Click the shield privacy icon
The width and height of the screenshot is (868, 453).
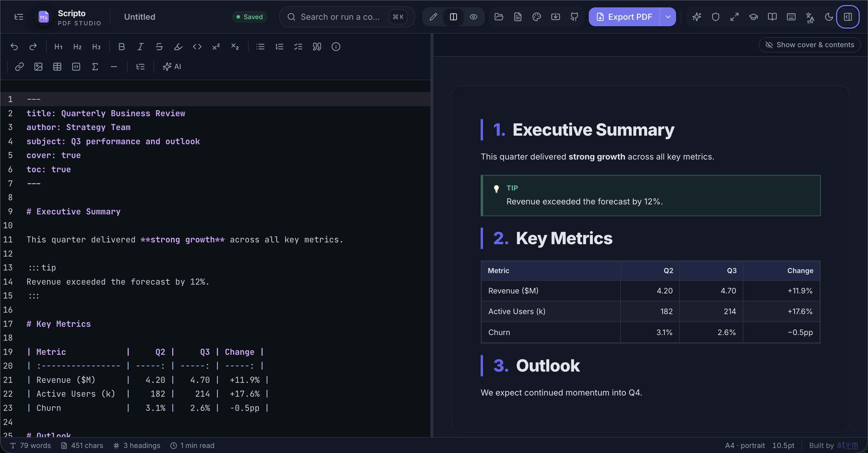pyautogui.click(x=716, y=17)
